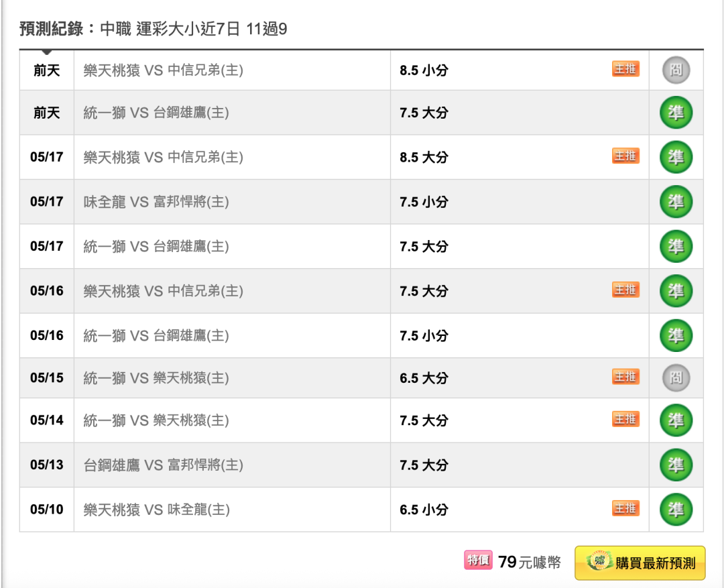
Task: Click 7.5 小分 in the 05/16 統一獅 row
Action: click(x=424, y=336)
